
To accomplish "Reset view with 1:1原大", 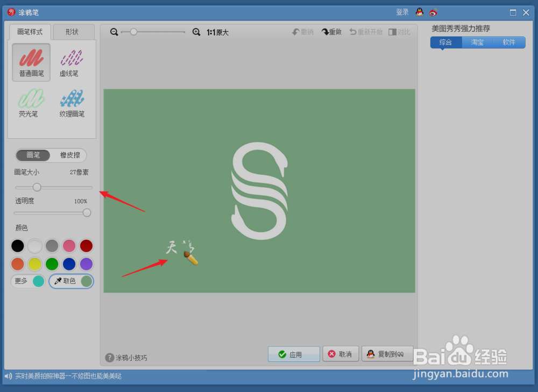I will (x=217, y=32).
